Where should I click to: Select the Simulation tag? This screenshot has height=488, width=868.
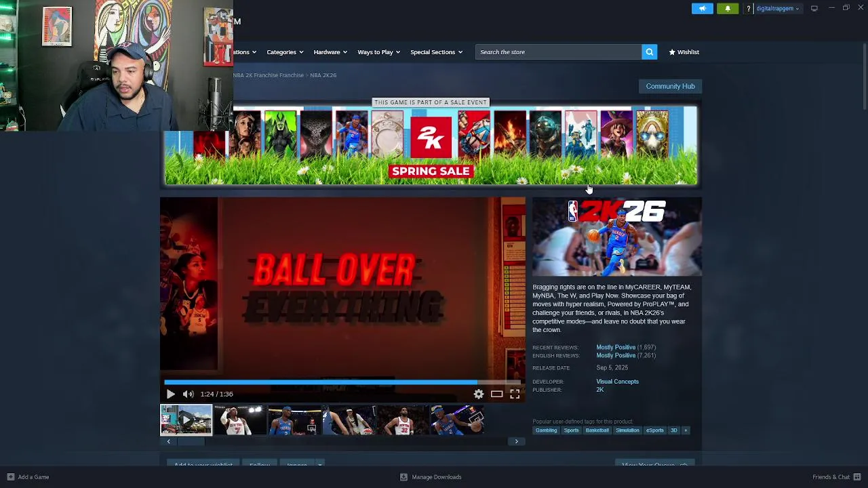[x=627, y=430]
